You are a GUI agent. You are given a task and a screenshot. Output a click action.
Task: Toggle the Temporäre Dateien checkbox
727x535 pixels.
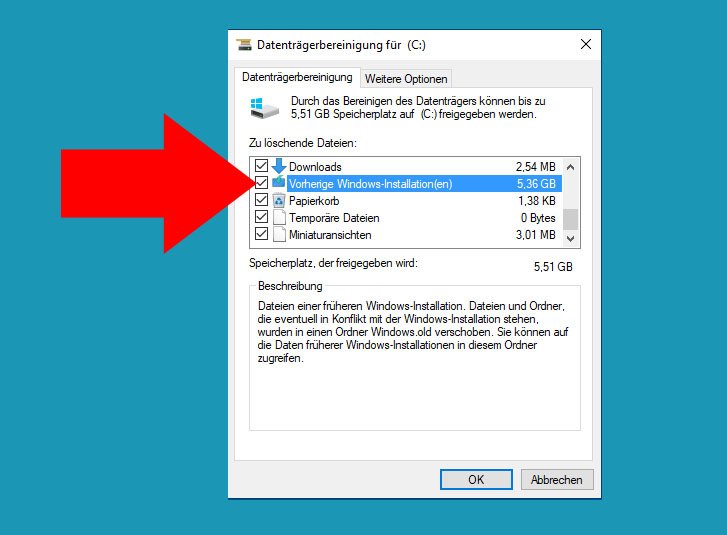261,217
